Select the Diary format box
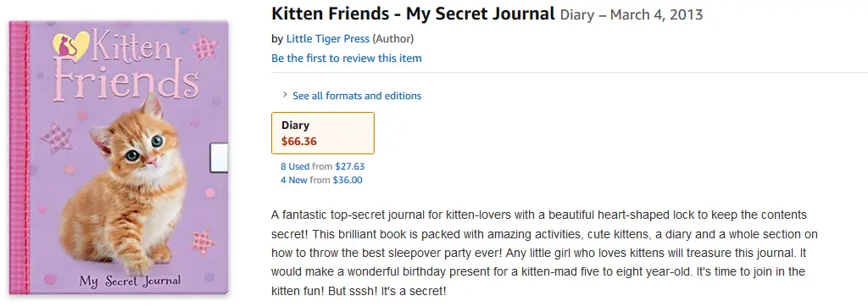Screen dimensions: 868x307 click(x=323, y=133)
